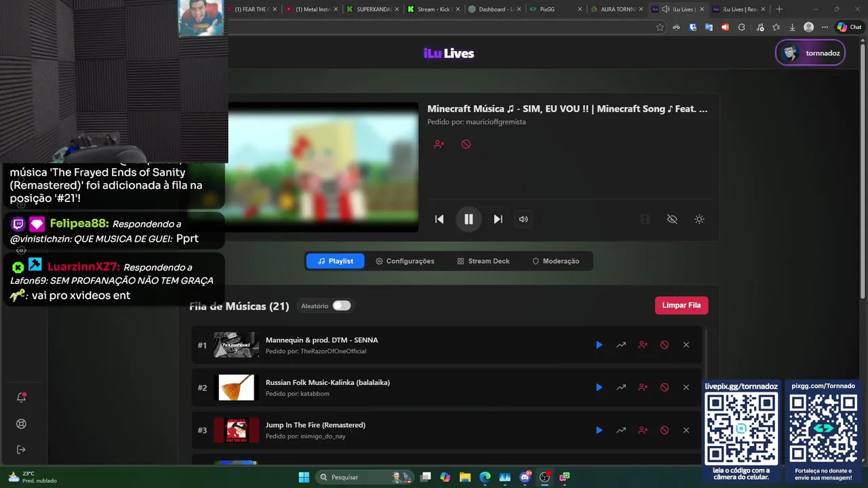Click the SENNA song thumbnail

coord(237,345)
